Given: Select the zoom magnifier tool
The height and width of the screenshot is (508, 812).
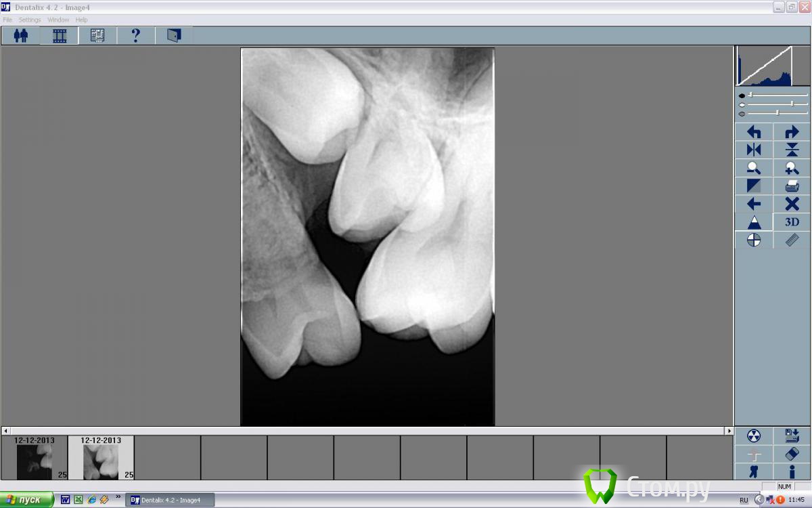Looking at the screenshot, I should pos(753,168).
